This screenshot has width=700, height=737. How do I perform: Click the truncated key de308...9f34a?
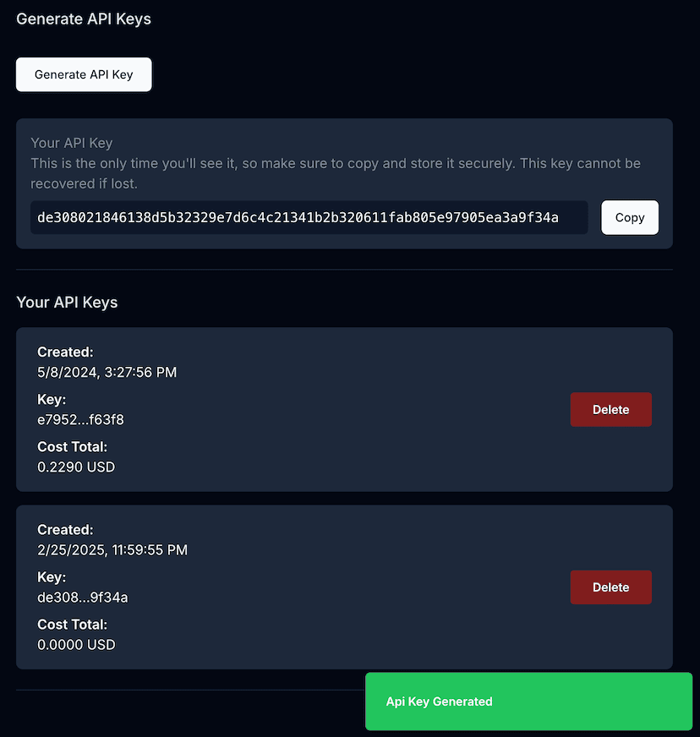tap(82, 597)
